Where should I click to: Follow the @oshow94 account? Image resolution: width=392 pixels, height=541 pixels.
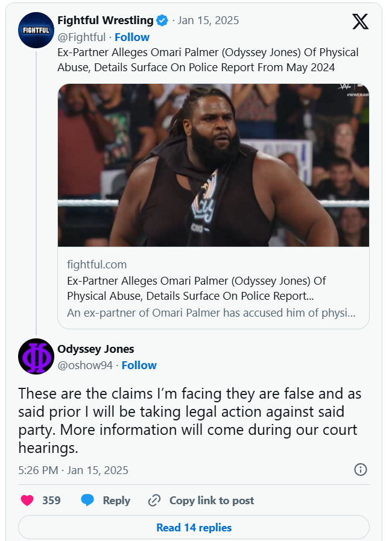pyautogui.click(x=139, y=365)
